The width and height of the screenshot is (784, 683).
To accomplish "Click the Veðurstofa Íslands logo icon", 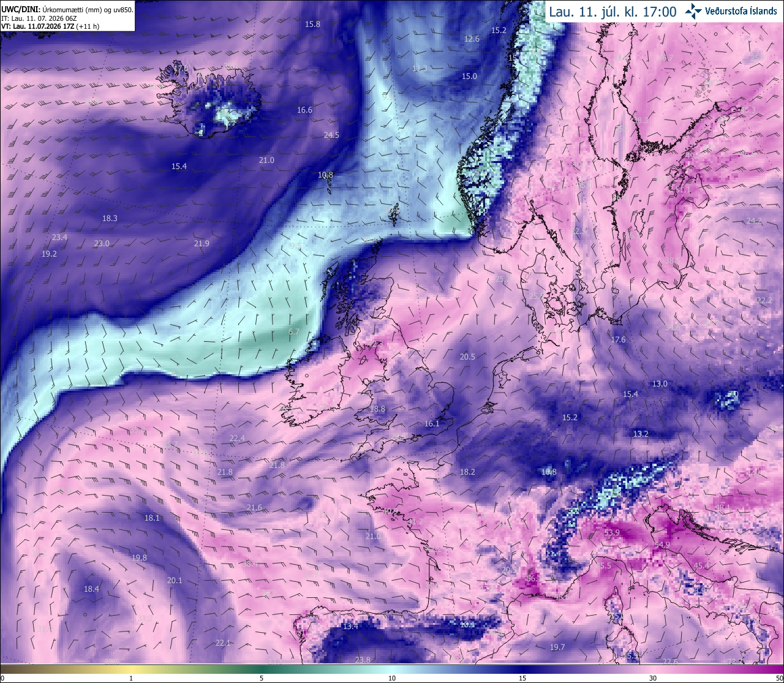I will coord(693,11).
